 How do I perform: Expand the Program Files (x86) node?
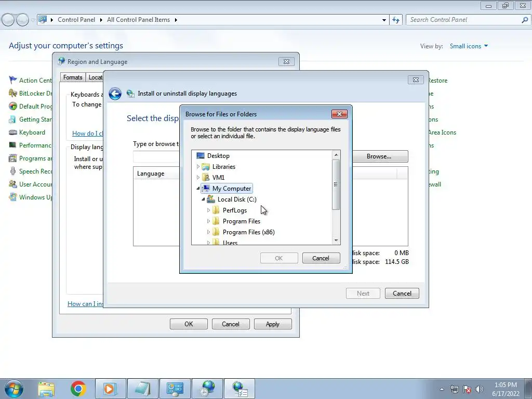coord(208,232)
